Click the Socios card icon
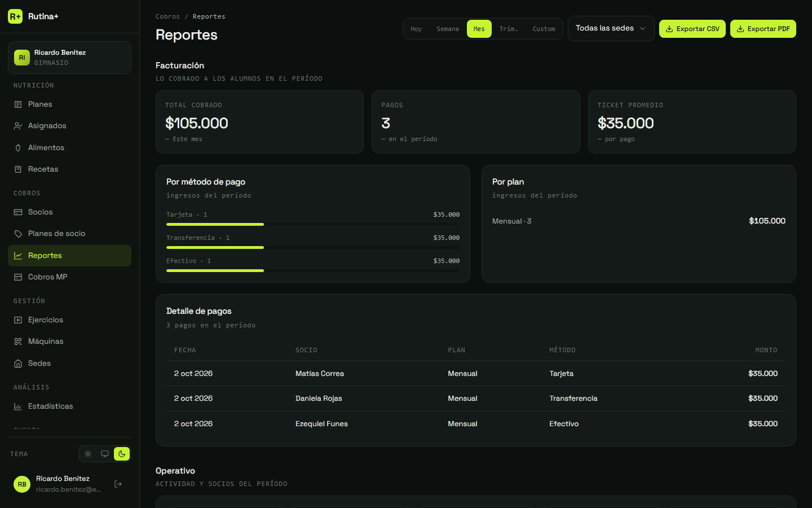 pyautogui.click(x=18, y=212)
